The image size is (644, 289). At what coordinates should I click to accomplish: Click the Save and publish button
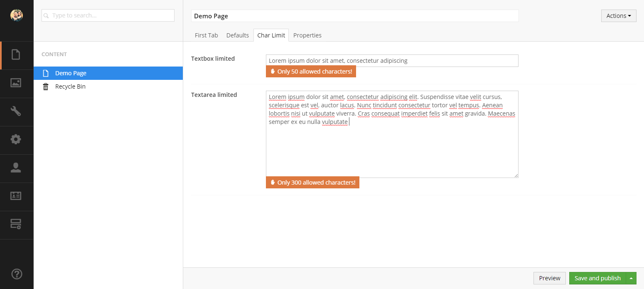pyautogui.click(x=597, y=278)
